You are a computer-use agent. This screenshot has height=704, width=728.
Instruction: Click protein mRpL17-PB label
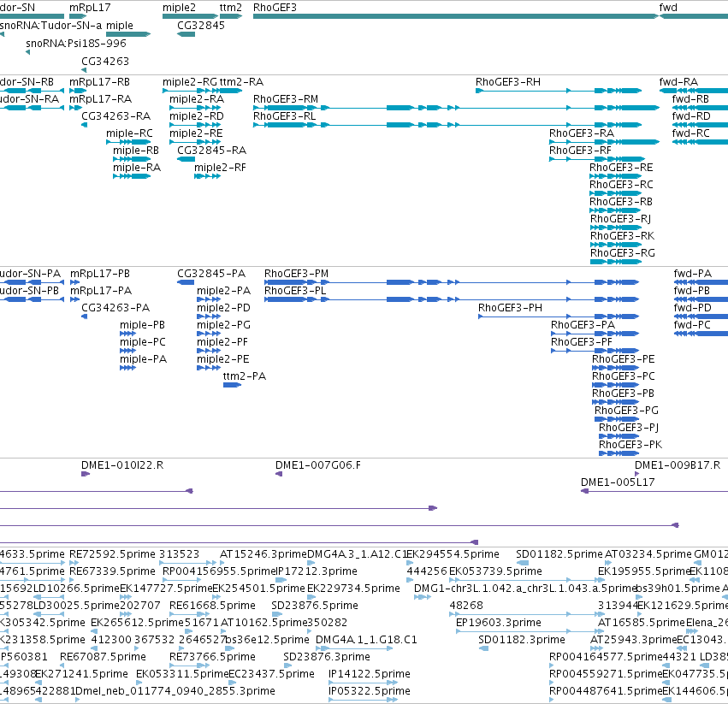(x=100, y=274)
